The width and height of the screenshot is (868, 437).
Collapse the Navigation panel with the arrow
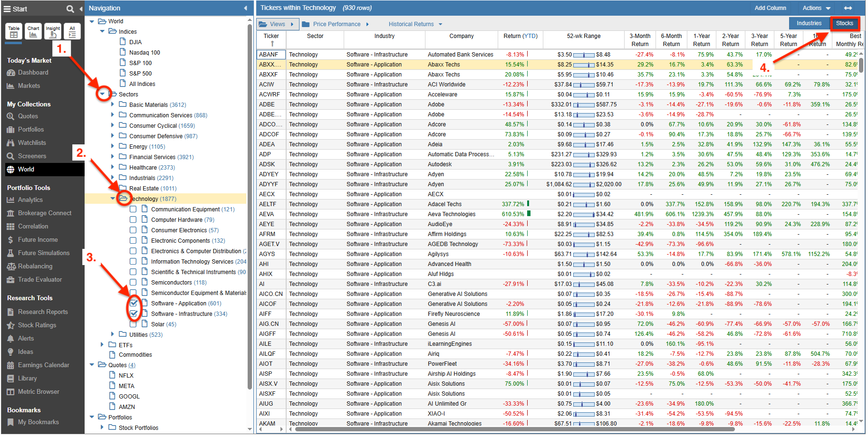245,8
